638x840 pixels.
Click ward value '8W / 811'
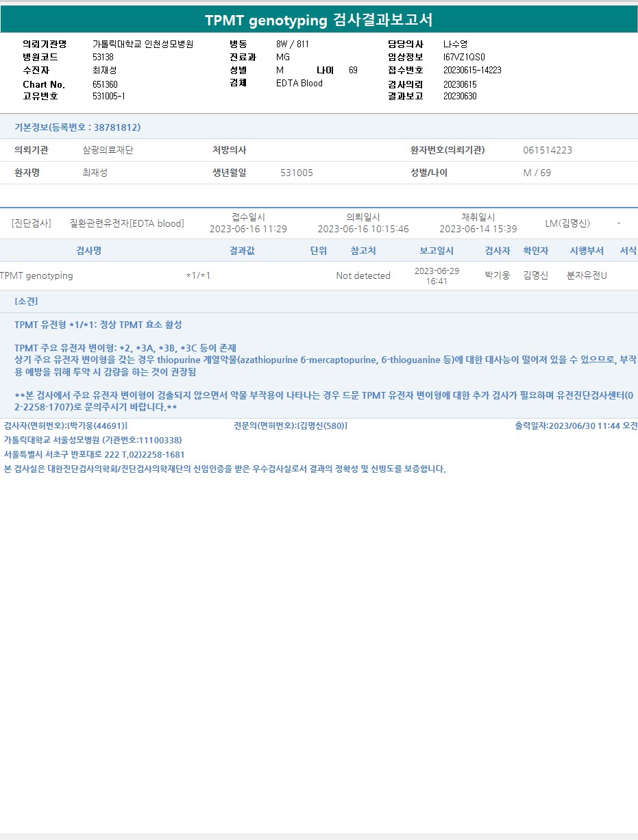pos(293,44)
